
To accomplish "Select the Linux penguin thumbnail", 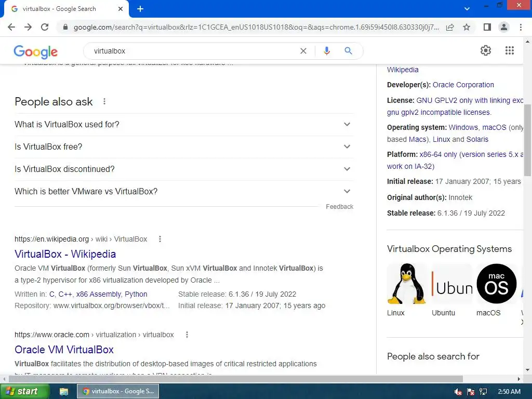I will 407,284.
